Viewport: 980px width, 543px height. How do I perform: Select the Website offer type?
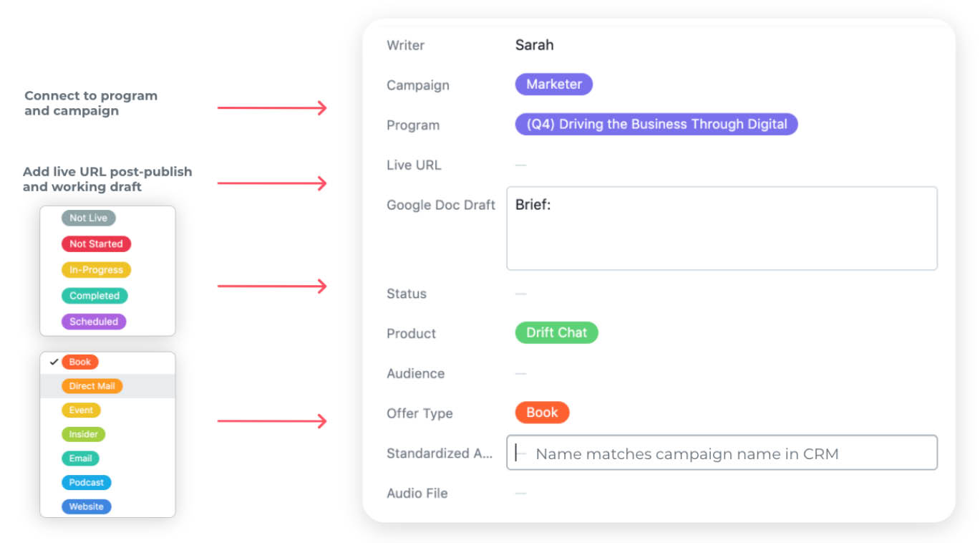pos(87,506)
